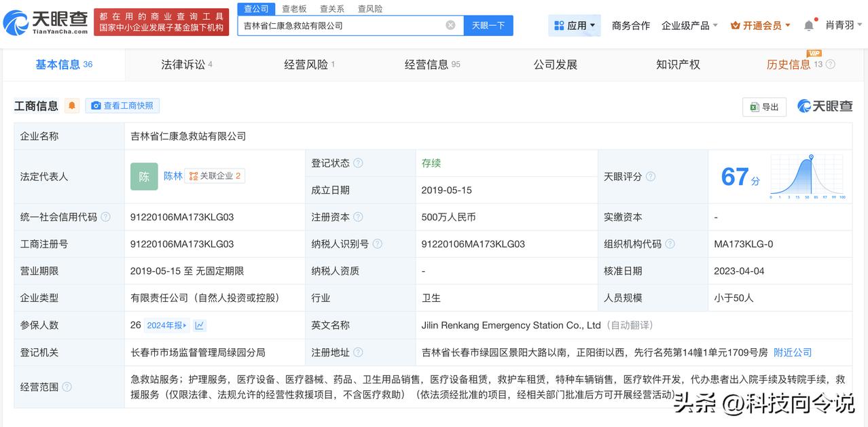Screen dimensions: 868x427
Task: Click the help icon next to 经营范围
Action: (67, 387)
